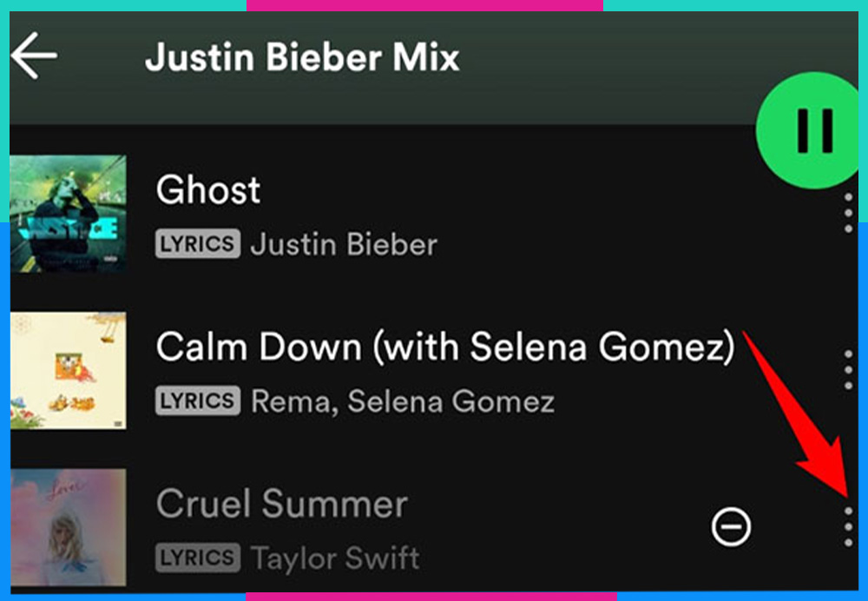Pause playback with the green button

coord(812,131)
